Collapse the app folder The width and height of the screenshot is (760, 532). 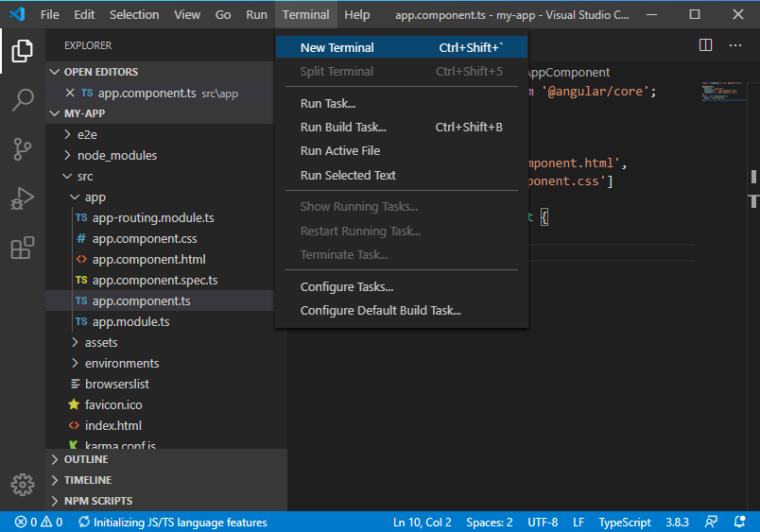coord(75,197)
